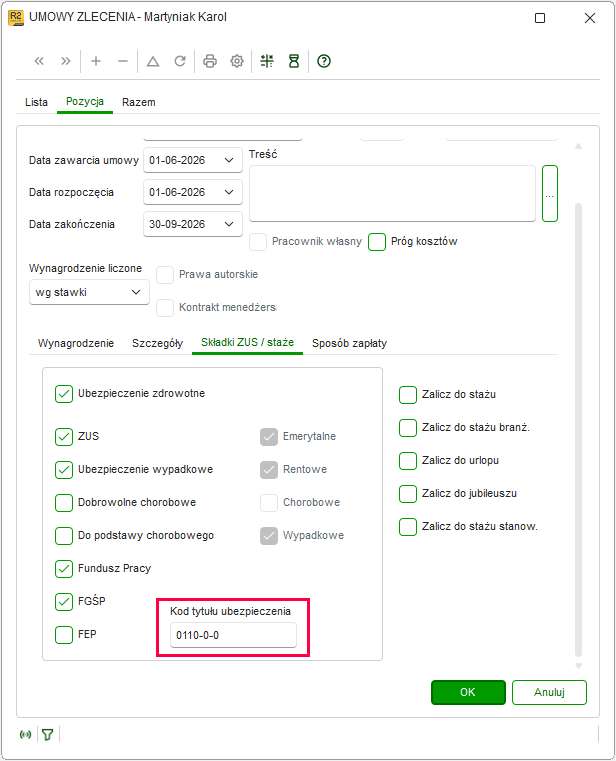Image resolution: width=616 pixels, height=761 pixels.
Task: Toggle Fundusz Pracy checkbox
Action: (64, 569)
